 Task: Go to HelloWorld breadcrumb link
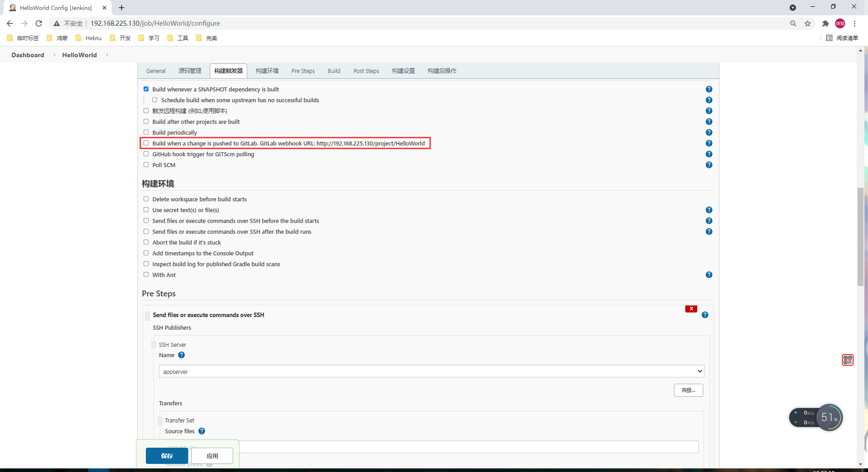[x=79, y=55]
